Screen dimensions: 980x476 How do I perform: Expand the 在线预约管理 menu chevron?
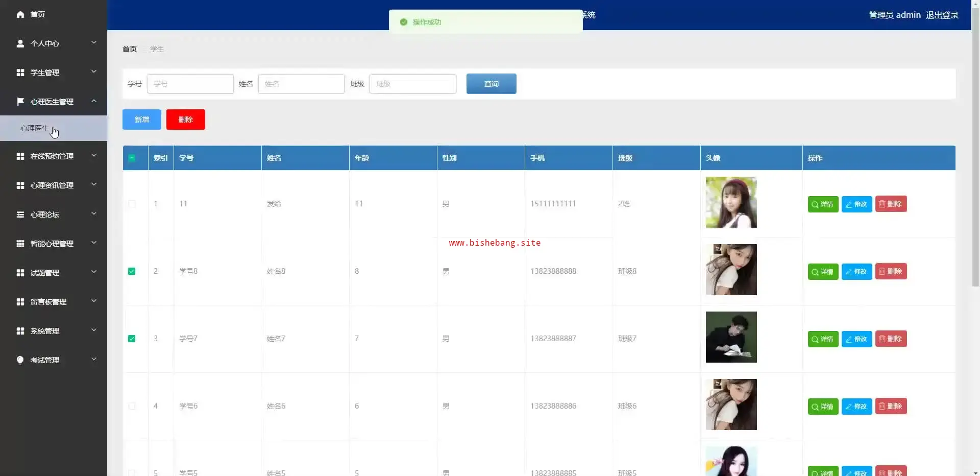94,156
